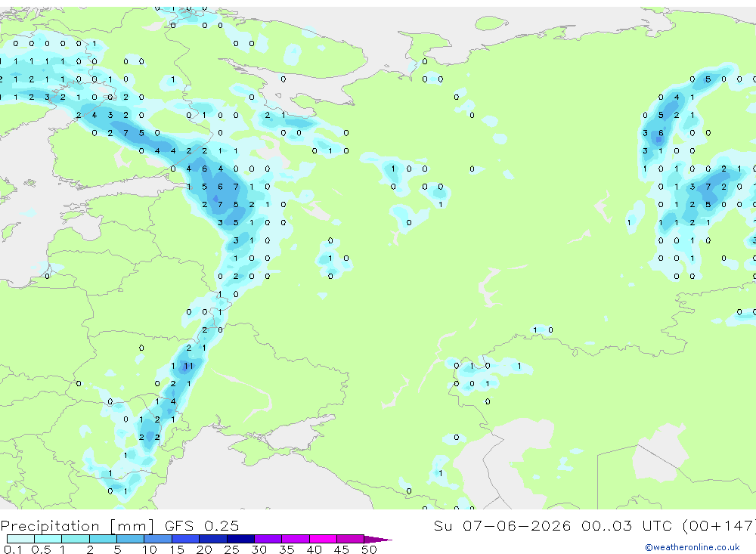Click the '50' legend scale label
The image size is (756, 554).
[x=369, y=549]
